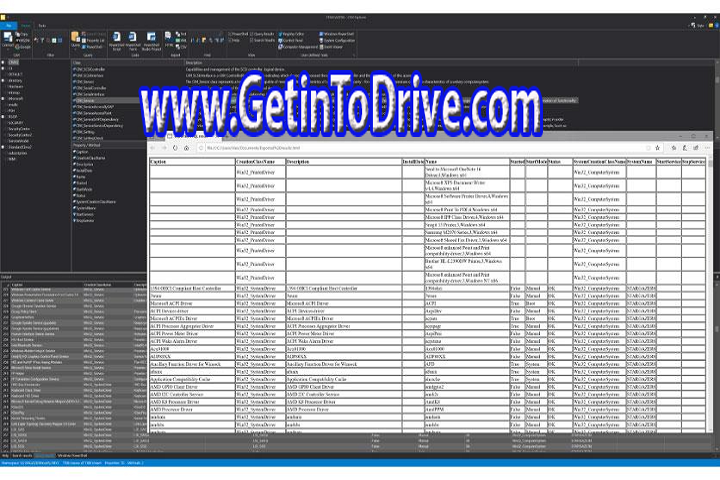This screenshot has height=480, width=720.
Task: Launch Windows PowerShell from ribbon tools
Action: pos(336,34)
